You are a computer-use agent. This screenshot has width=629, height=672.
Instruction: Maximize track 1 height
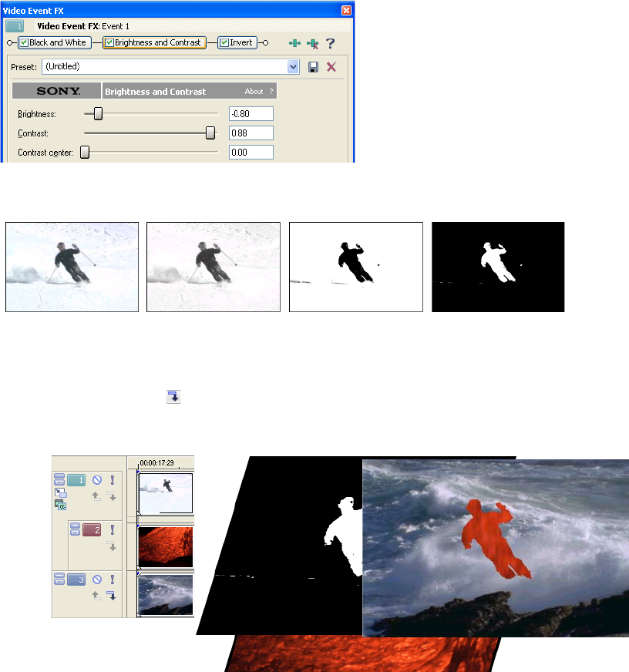coord(59,482)
